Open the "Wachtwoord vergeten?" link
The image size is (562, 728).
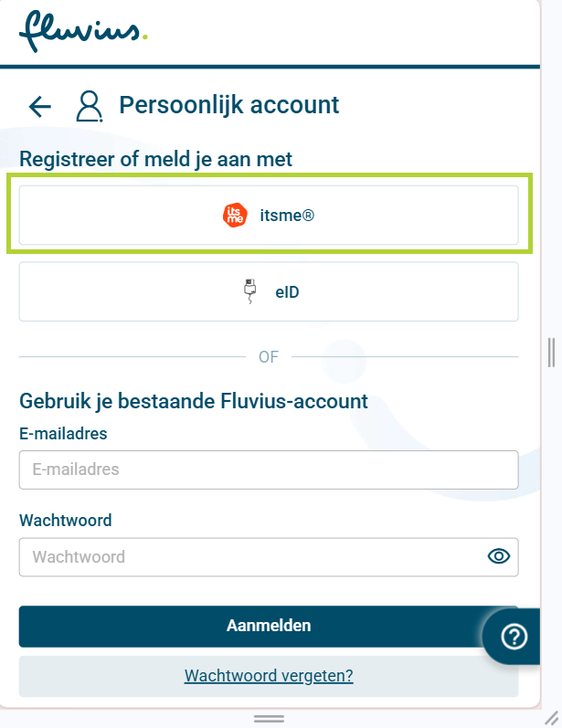point(269,676)
